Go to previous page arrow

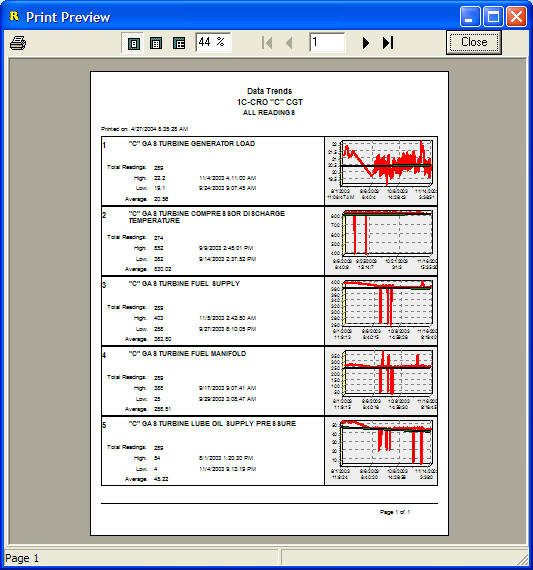[289, 43]
